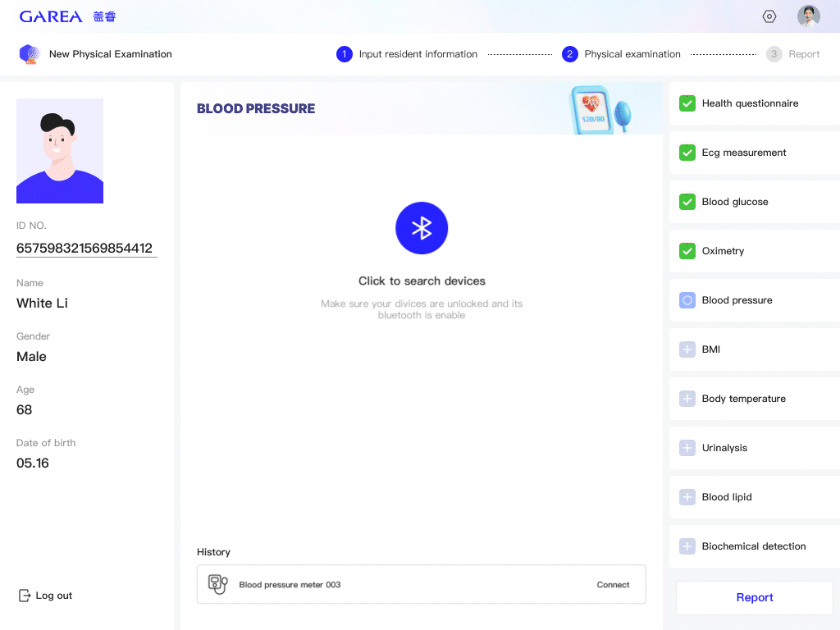Open Health questionnaire exam item
The height and width of the screenshot is (630, 840).
(x=755, y=103)
